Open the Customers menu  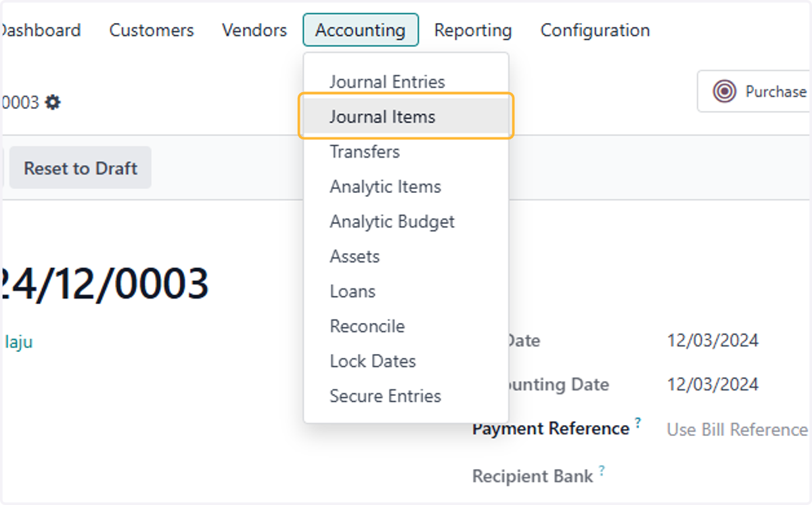152,30
